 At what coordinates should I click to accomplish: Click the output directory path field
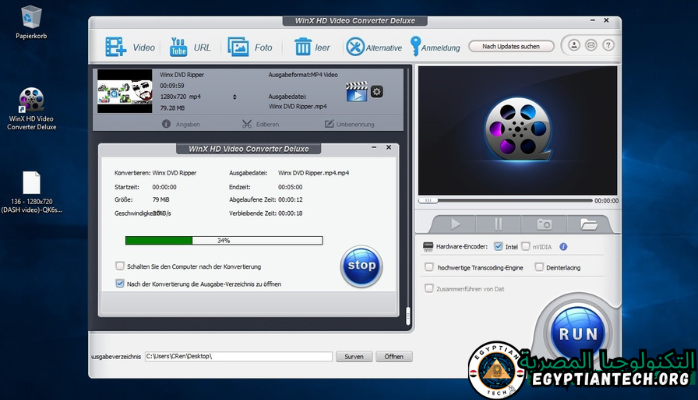click(237, 356)
